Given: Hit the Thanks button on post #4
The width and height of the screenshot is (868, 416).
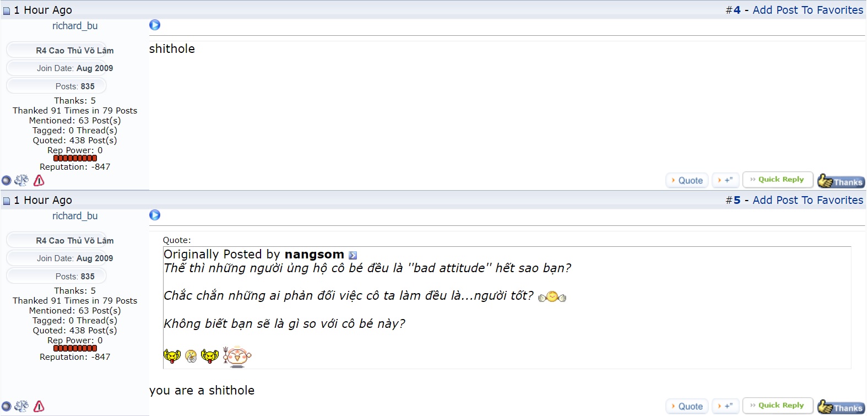Looking at the screenshot, I should tap(841, 181).
